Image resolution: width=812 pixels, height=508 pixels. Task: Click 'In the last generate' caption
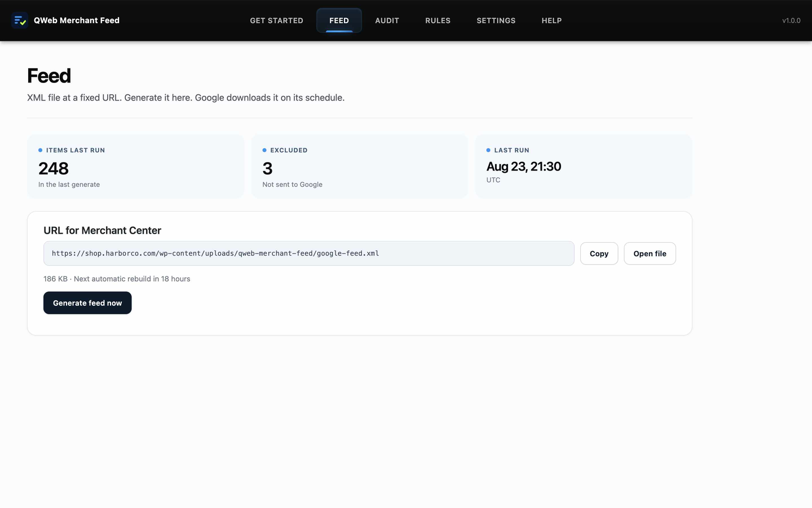tap(69, 185)
